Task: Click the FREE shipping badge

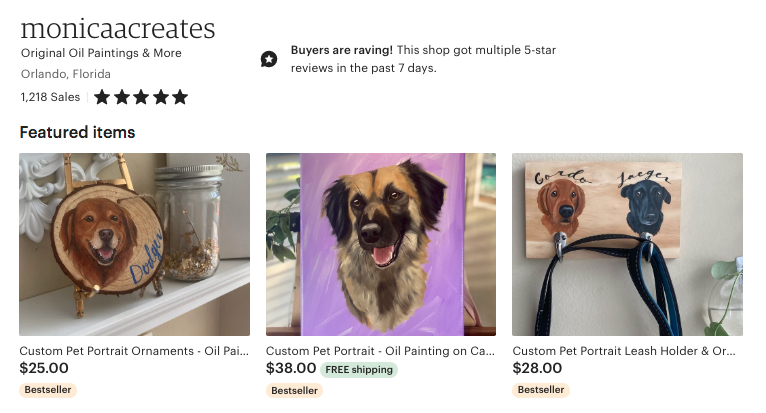Action: (359, 369)
